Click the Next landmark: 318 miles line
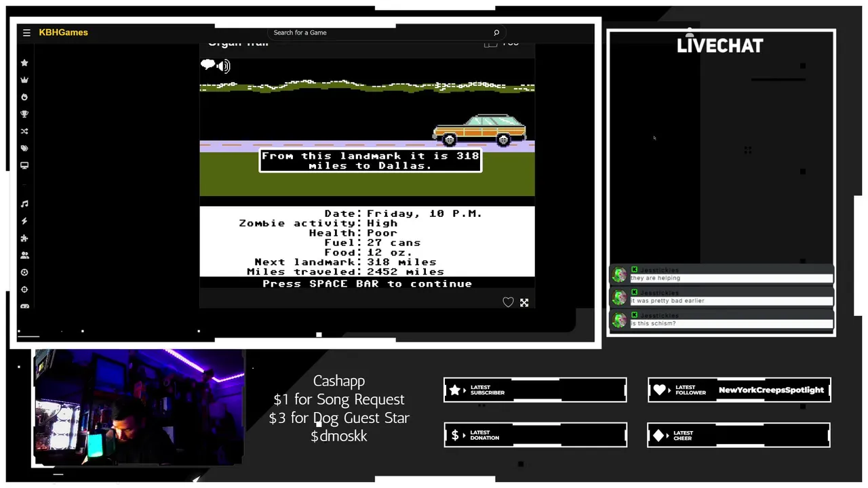The height and width of the screenshot is (488, 868). [x=345, y=262]
